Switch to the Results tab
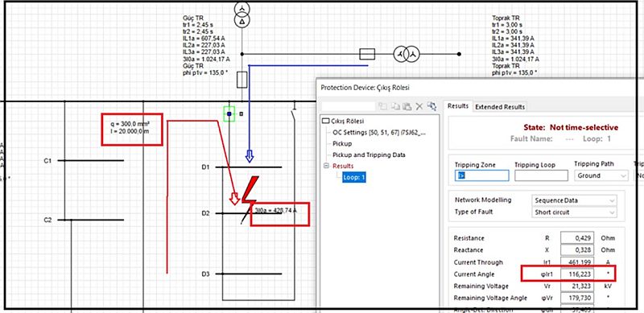This screenshot has height=313, width=644. coord(457,106)
